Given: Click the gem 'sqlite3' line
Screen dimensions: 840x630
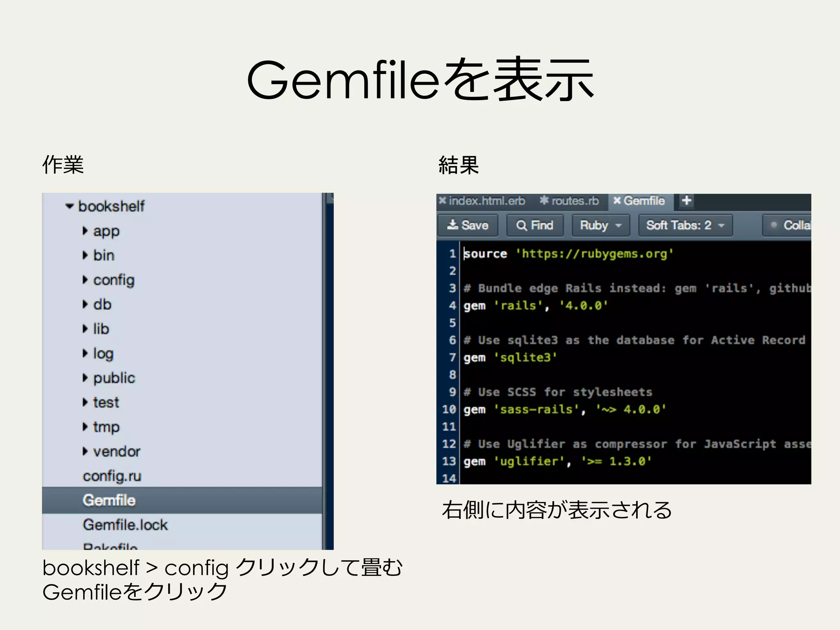Looking at the screenshot, I should coord(510,358).
